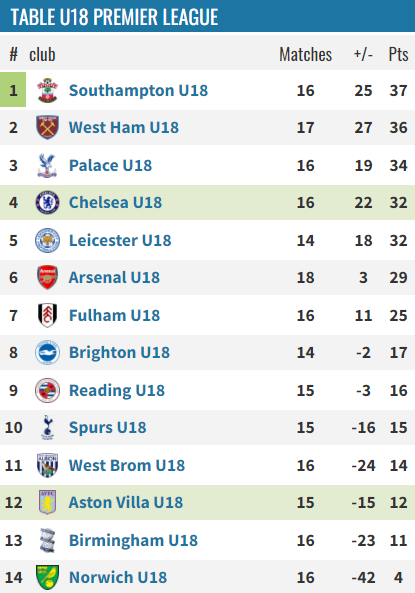This screenshot has height=593, width=415.
Task: Select the Crystal Palace eagle crest
Action: click(x=47, y=165)
